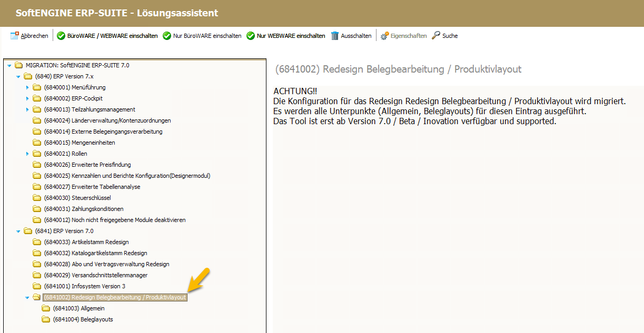Select (6841003) Allgemein sub-entry
The image size is (644, 333).
point(78,308)
